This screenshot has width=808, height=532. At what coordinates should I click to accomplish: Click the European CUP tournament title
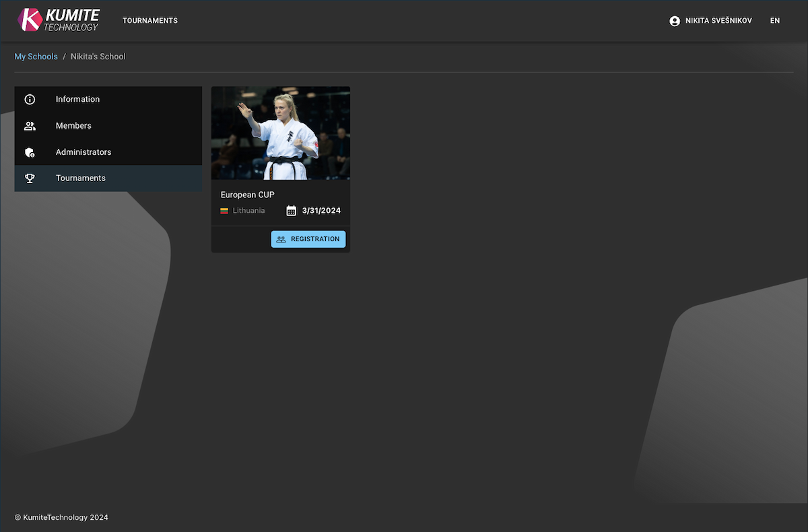pyautogui.click(x=248, y=195)
